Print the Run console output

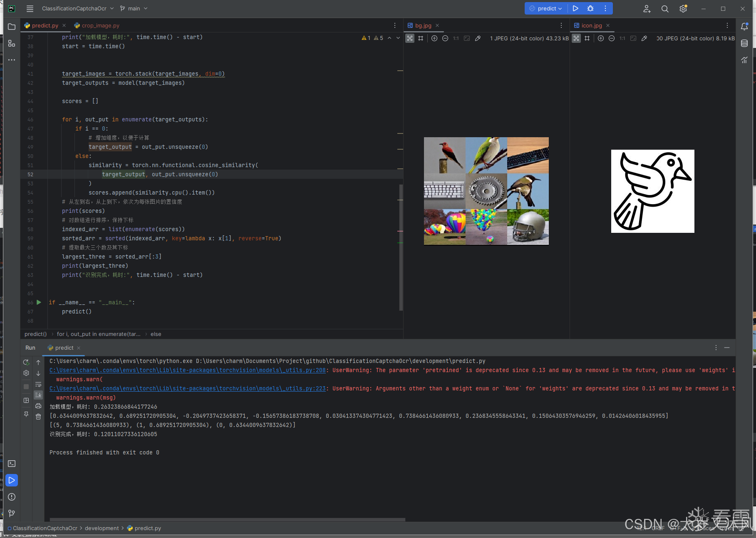pos(38,406)
